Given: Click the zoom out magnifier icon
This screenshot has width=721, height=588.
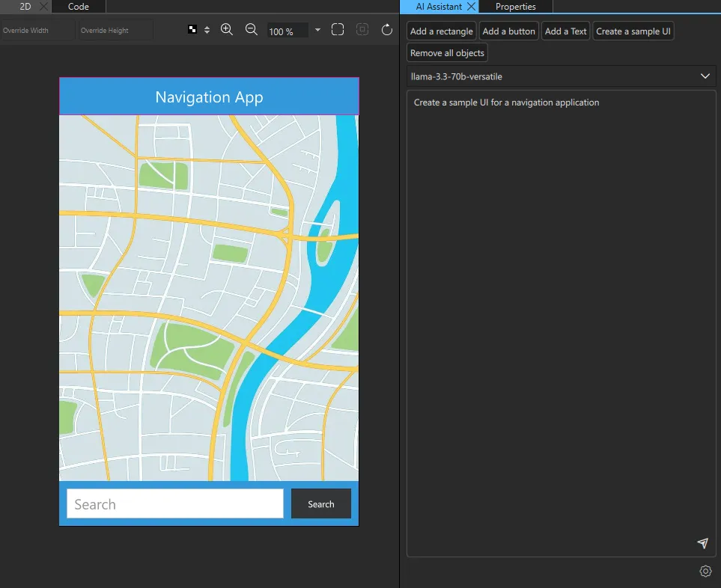Looking at the screenshot, I should point(252,30).
